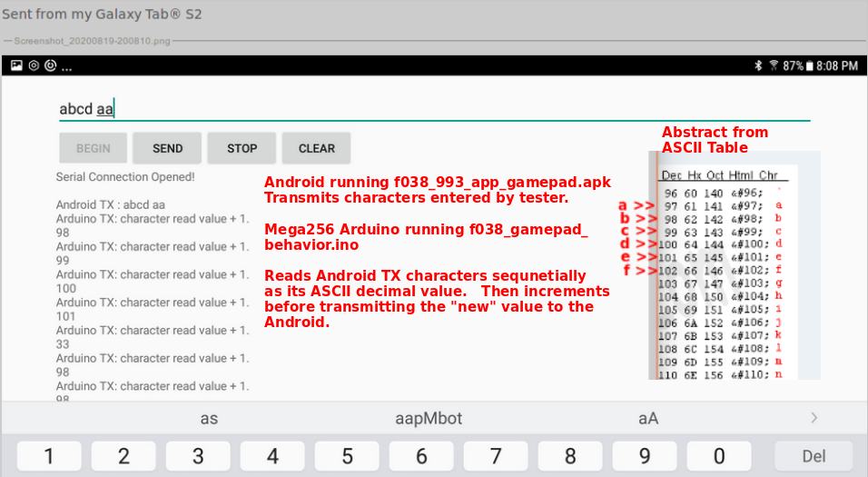This screenshot has height=477, width=868.
Task: Expand keyboard suggestions with right chevron
Action: pos(814,418)
